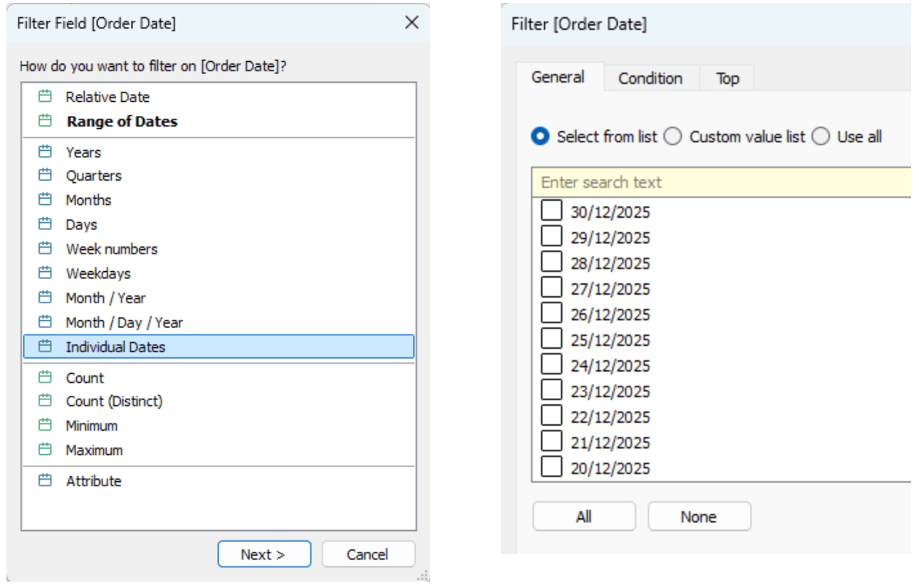Switch to the Condition tab
Screen dimensions: 914x588
pos(650,78)
